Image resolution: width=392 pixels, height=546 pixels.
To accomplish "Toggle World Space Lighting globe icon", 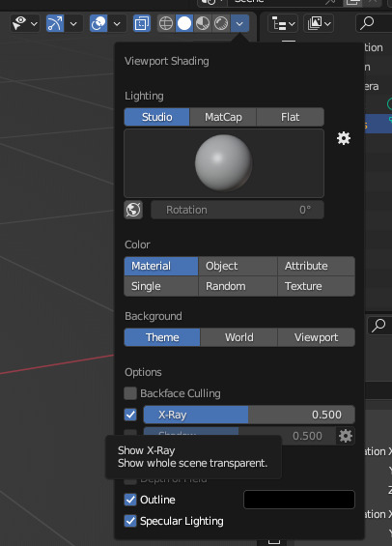I will pyautogui.click(x=133, y=210).
